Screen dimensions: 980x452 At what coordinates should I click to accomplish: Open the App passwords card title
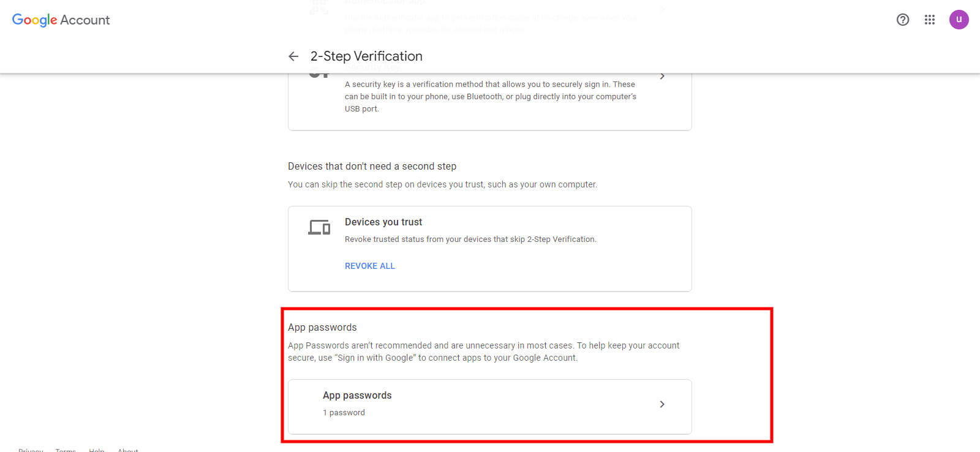357,396
